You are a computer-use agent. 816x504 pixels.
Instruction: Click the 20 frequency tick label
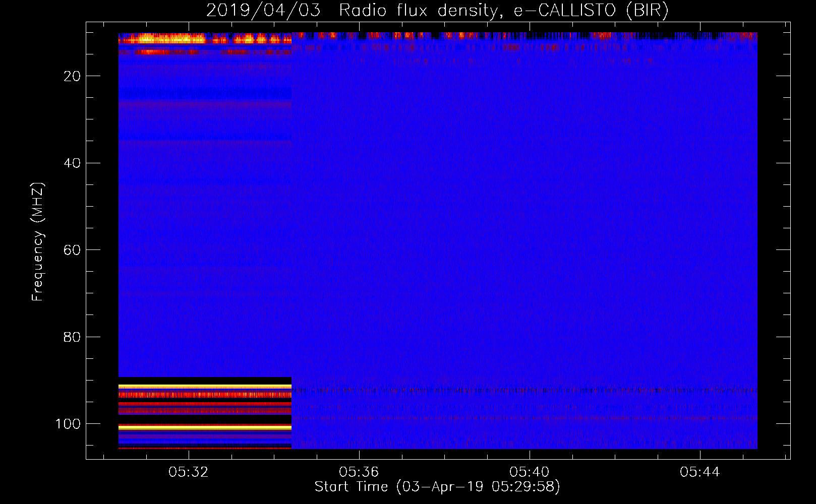[x=72, y=76]
